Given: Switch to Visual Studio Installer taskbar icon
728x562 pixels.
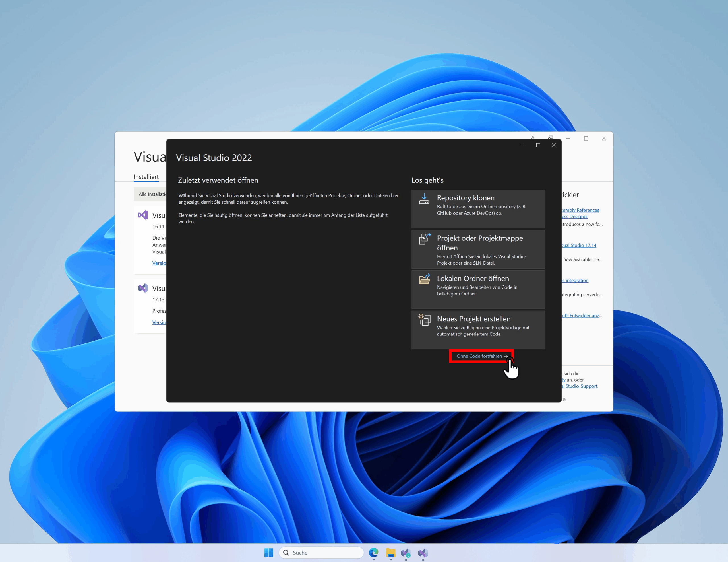Looking at the screenshot, I should point(406,553).
